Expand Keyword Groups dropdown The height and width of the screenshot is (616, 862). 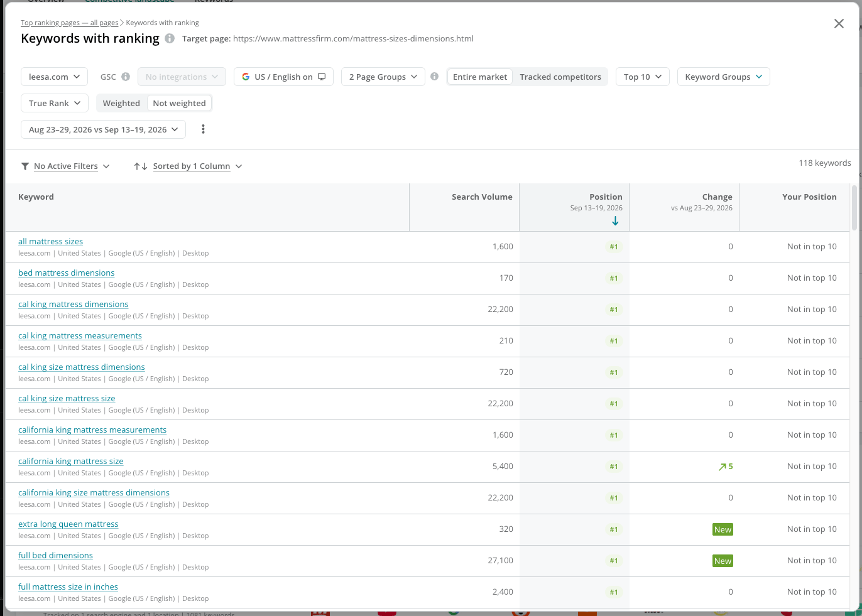point(723,77)
